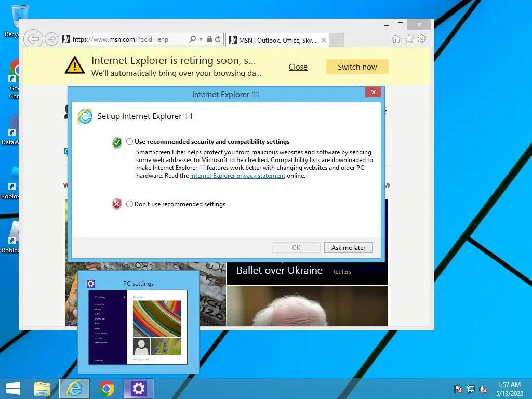
Task: Click the MSN site icon in address bar
Action: pyautogui.click(x=66, y=39)
